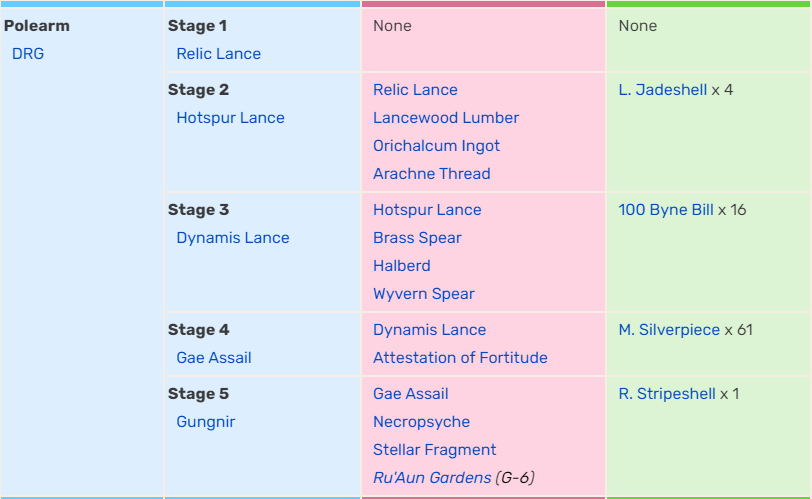Click the L. Jadeshell currency link
This screenshot has width=812, height=499.
click(x=663, y=90)
